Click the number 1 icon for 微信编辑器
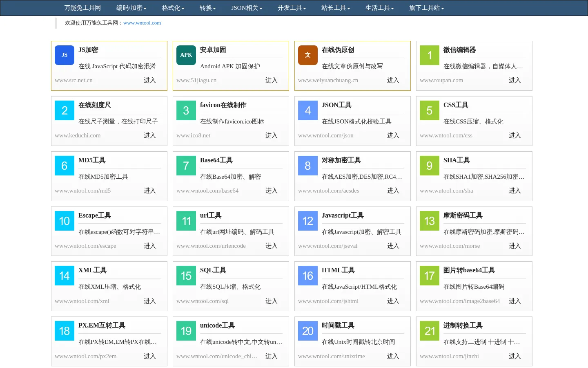Image resolution: width=588 pixels, height=368 pixels. point(430,55)
